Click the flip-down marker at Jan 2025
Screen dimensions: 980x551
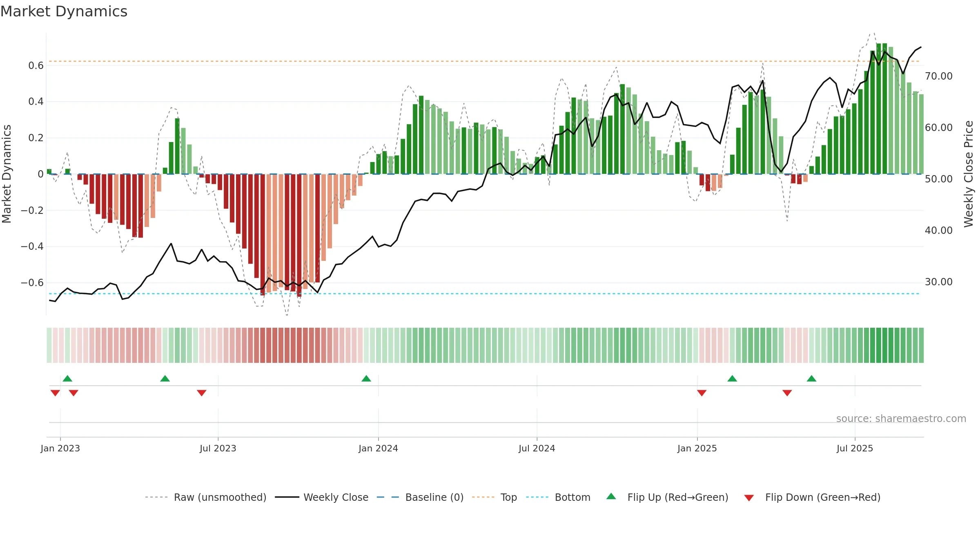702,393
